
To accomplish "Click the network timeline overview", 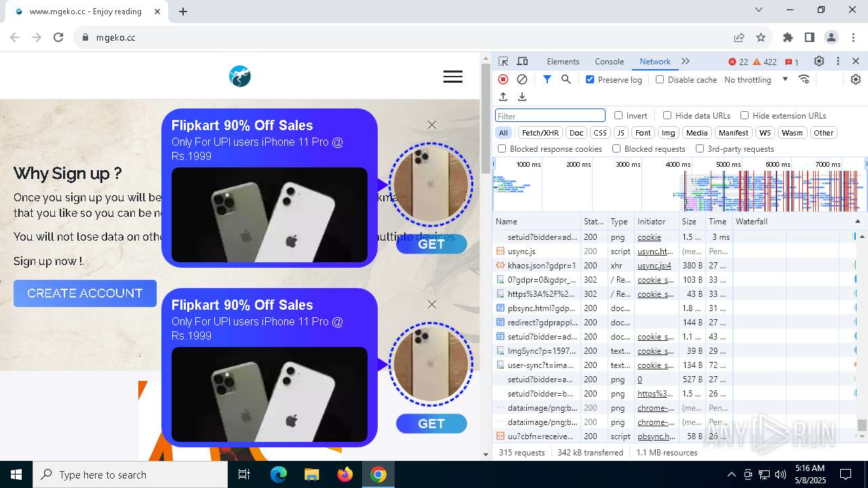I will 680,185.
